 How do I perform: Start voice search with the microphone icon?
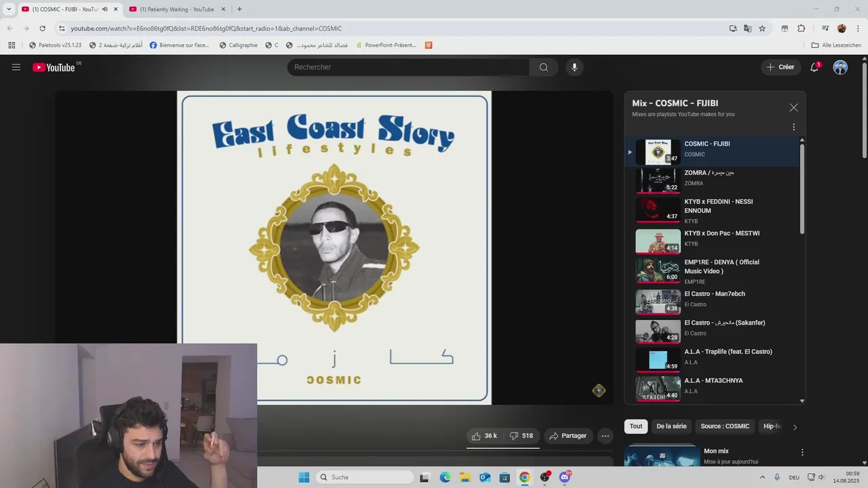tap(574, 67)
